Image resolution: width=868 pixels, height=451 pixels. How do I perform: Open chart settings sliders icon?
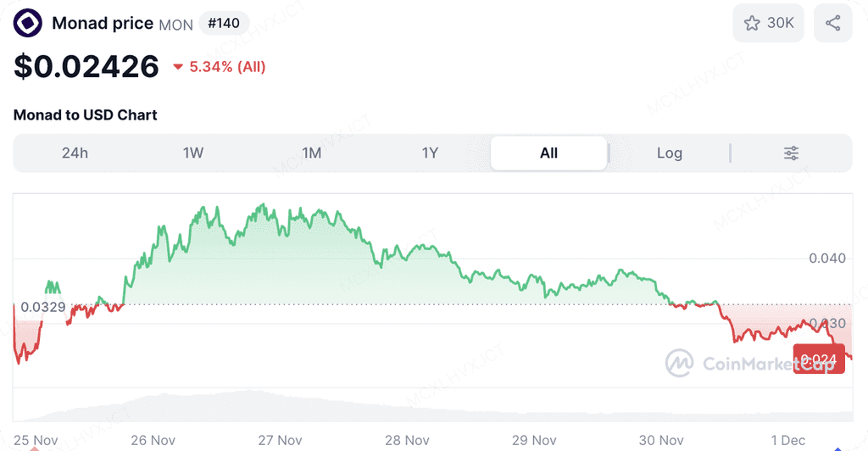[x=791, y=153]
